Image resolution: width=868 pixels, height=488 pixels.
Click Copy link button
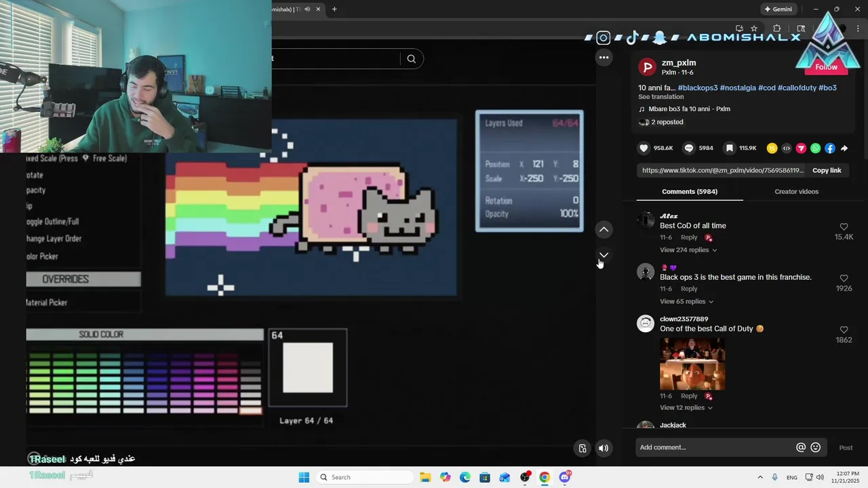tap(827, 171)
